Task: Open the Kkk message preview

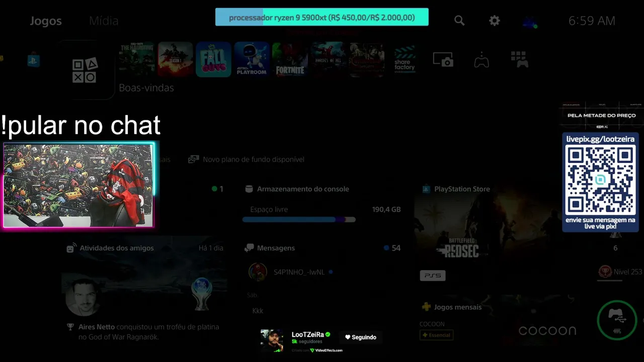Action: click(x=258, y=311)
